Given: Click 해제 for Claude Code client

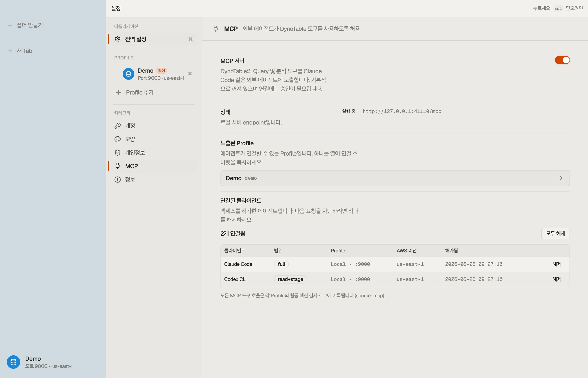Looking at the screenshot, I should pos(557,264).
